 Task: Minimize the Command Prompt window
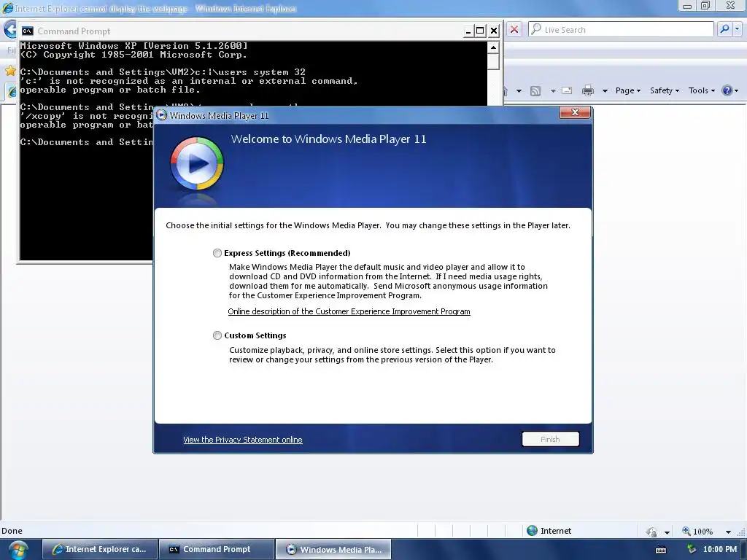pos(468,31)
